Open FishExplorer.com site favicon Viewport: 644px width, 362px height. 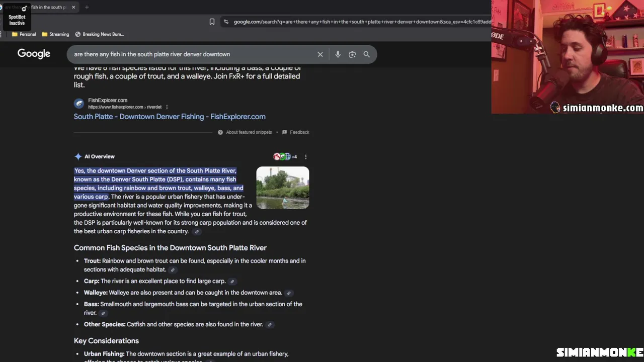[x=79, y=104]
